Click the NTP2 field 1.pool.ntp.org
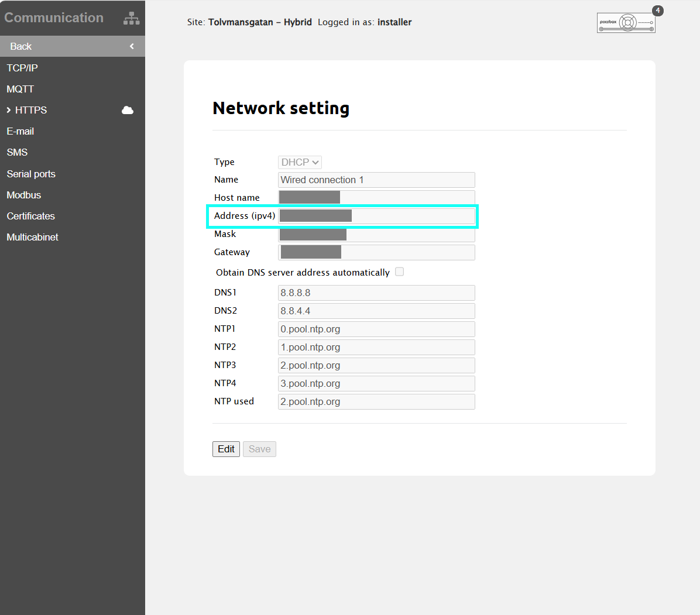The height and width of the screenshot is (615, 700). click(x=376, y=347)
